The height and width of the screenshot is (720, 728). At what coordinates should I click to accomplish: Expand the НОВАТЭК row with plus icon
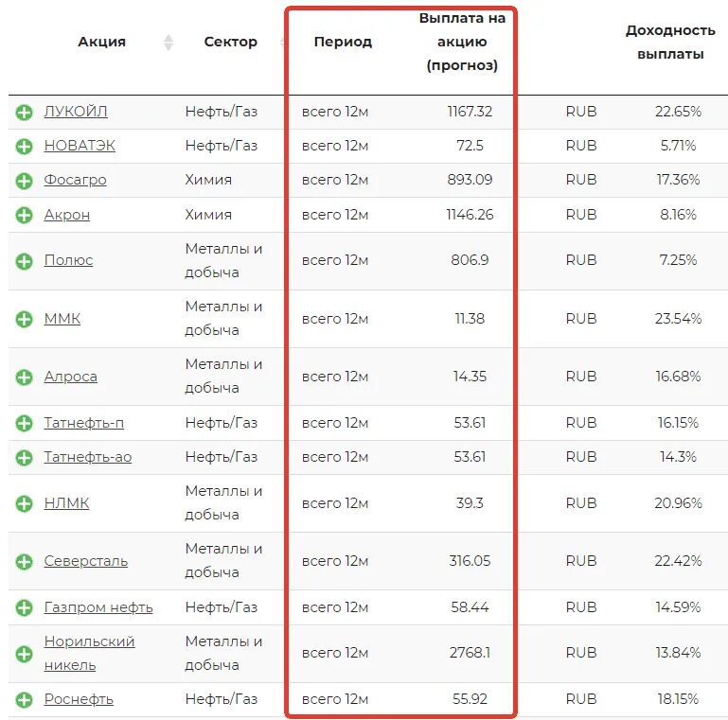click(24, 147)
